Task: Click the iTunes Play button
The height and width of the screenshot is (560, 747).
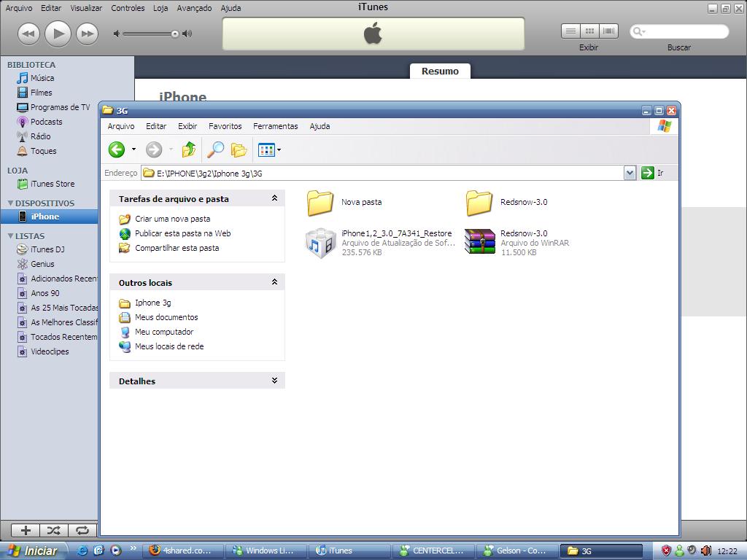Action: pyautogui.click(x=58, y=34)
